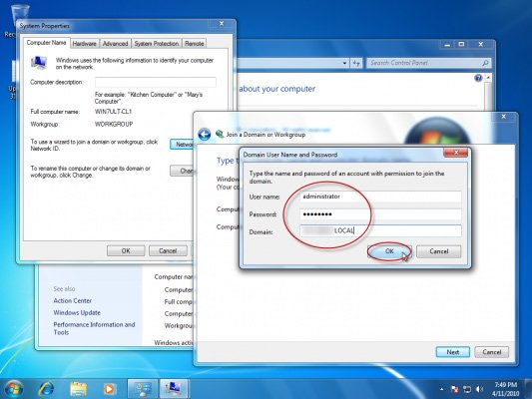532x399 pixels.
Task: Open the clock showing 7:49 PM
Action: (x=505, y=389)
